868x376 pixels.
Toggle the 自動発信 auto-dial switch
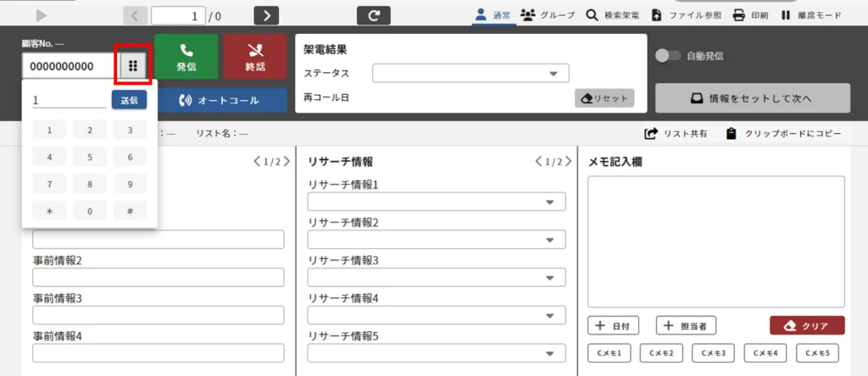670,56
